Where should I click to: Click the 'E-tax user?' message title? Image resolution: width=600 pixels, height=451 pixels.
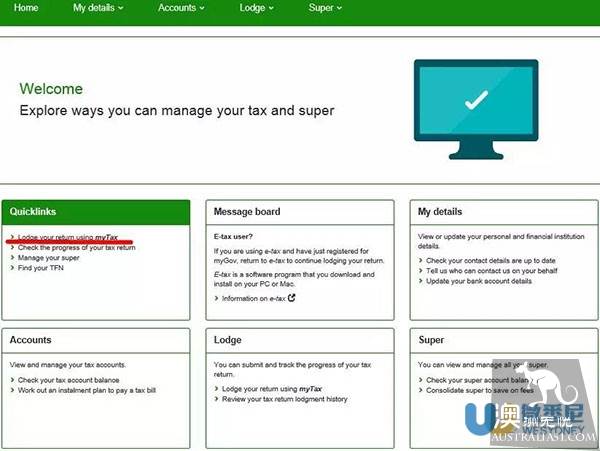click(233, 236)
